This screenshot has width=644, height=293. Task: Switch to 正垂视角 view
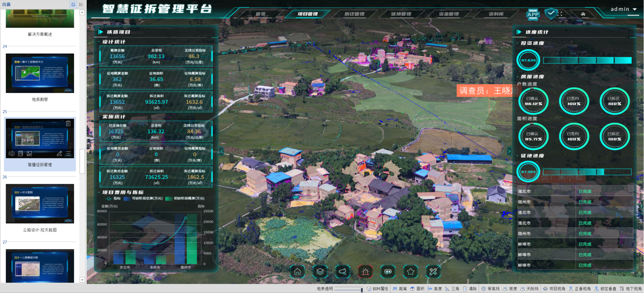coord(580,289)
